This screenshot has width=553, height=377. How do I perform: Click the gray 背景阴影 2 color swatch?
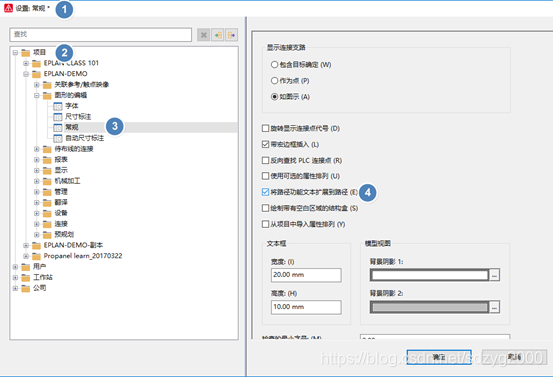click(430, 307)
